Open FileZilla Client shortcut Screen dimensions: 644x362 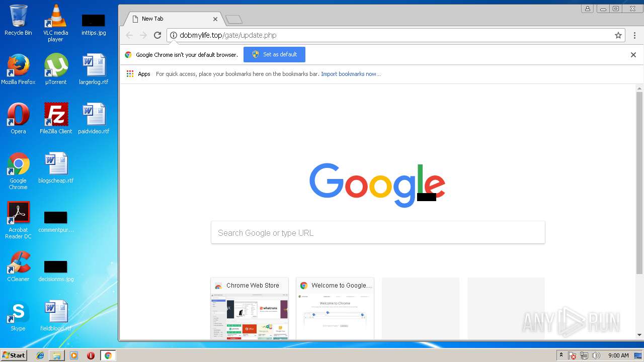tap(56, 119)
